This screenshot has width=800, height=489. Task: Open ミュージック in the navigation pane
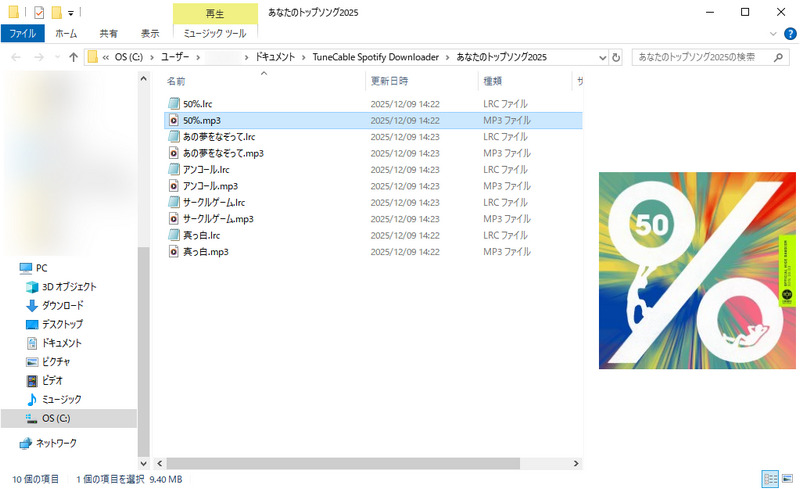tap(54, 399)
